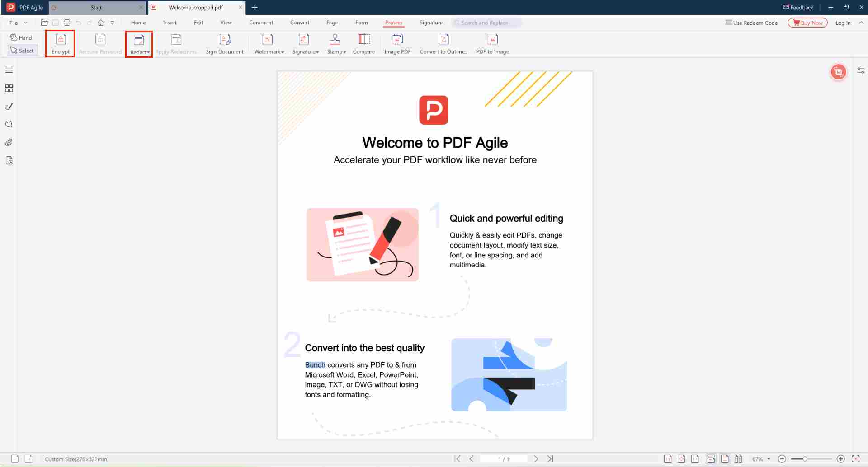Screen dimensions: 868x467
Task: Click the Compare tool icon
Action: point(364,39)
